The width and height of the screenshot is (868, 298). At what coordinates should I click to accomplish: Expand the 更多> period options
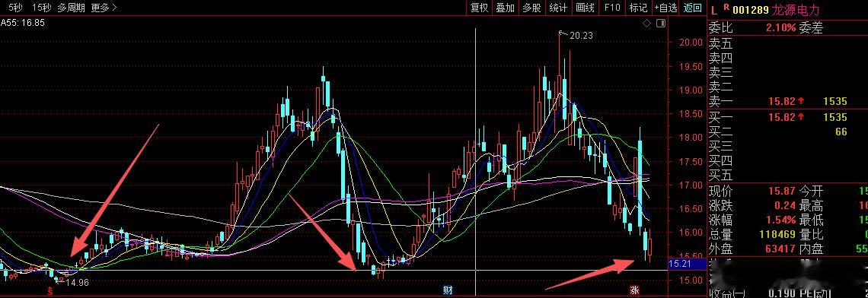[x=104, y=8]
